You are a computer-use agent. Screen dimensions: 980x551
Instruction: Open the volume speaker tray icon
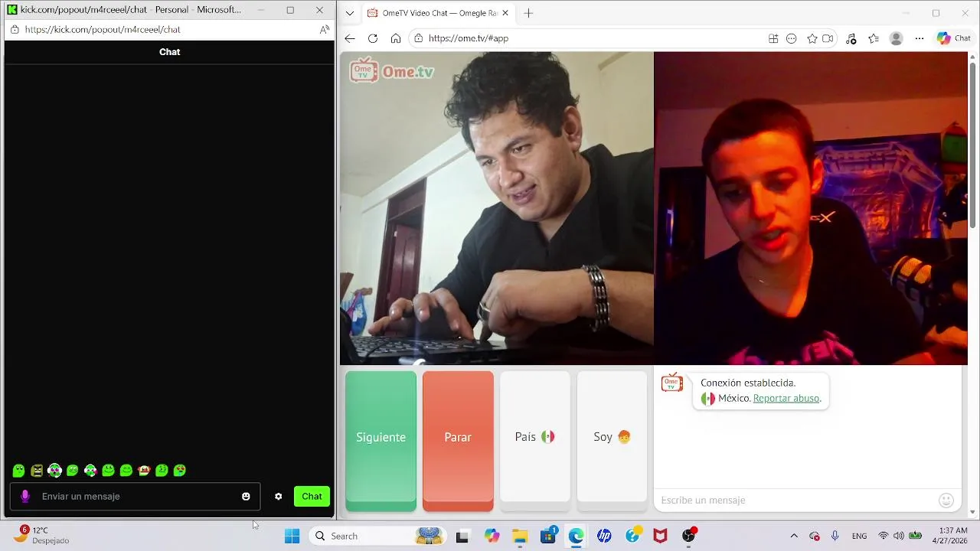pos(899,536)
